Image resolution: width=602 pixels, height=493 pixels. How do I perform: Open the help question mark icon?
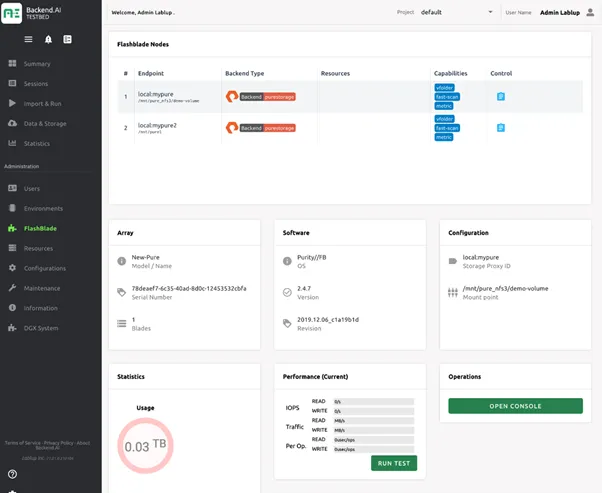click(12, 474)
